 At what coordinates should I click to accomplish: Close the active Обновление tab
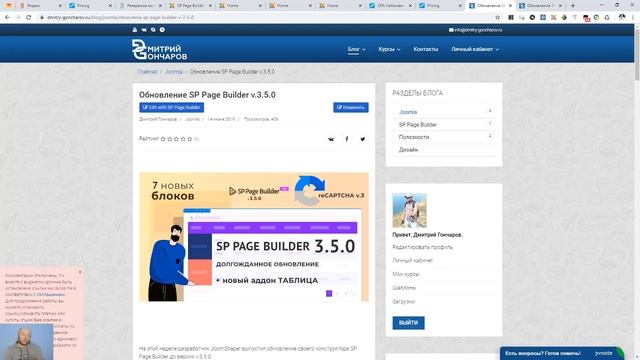510,6
